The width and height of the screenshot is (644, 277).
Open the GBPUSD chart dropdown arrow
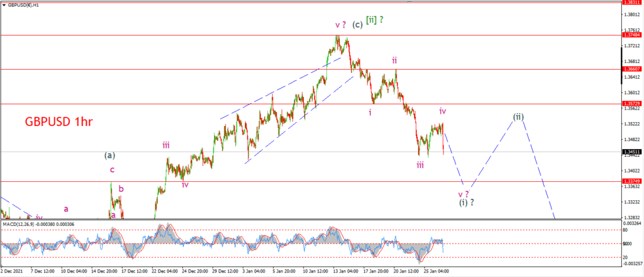(x=4, y=5)
